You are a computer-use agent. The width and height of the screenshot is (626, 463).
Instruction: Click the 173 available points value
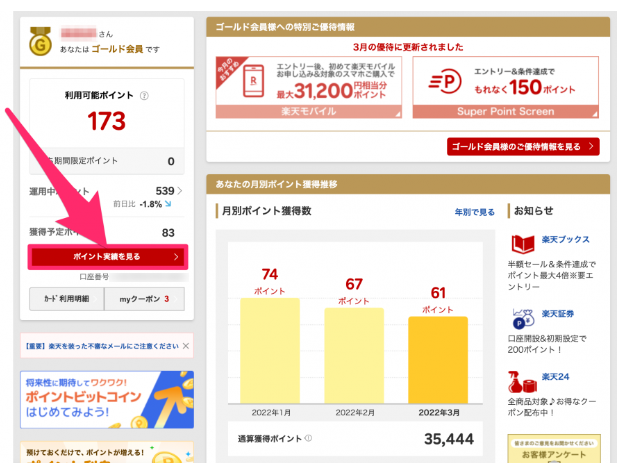point(107,121)
